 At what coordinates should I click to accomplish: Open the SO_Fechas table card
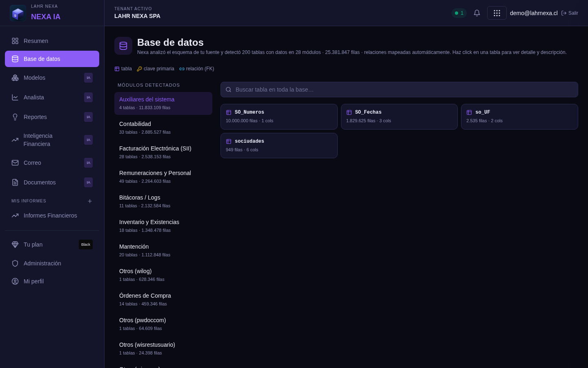(x=399, y=117)
